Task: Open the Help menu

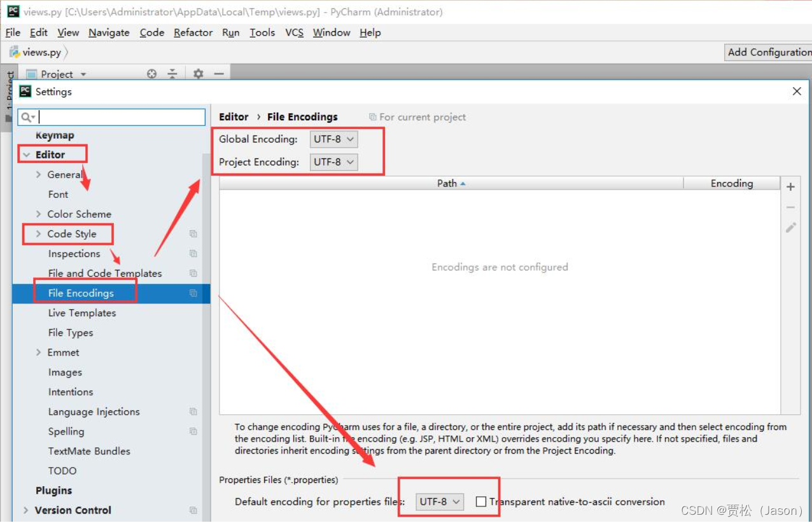Action: pyautogui.click(x=370, y=32)
